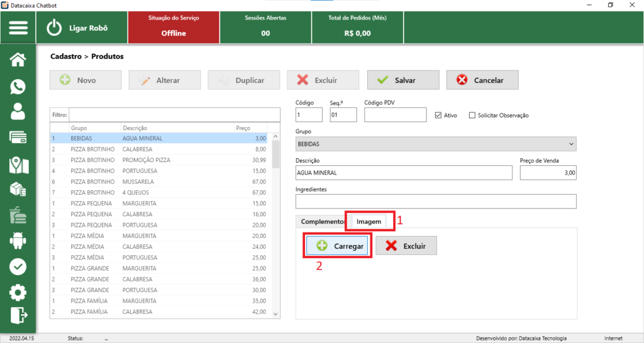Open the hamburger menu in the header

18,28
